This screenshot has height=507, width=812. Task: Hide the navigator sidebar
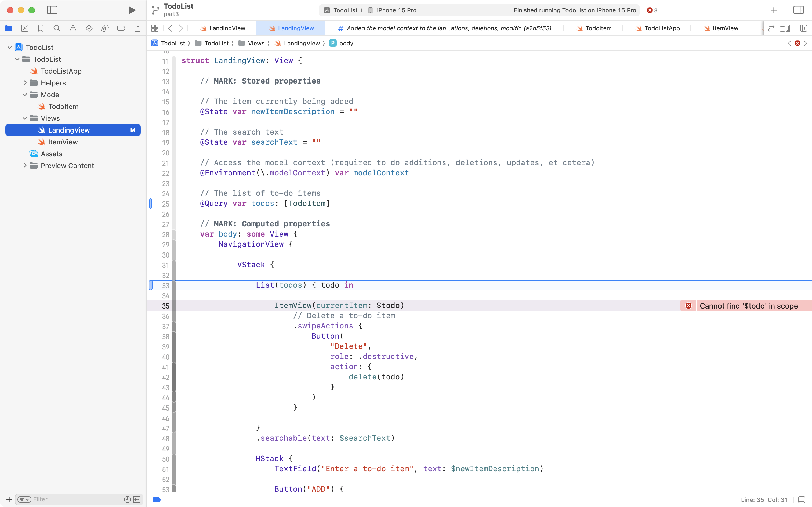tap(52, 10)
